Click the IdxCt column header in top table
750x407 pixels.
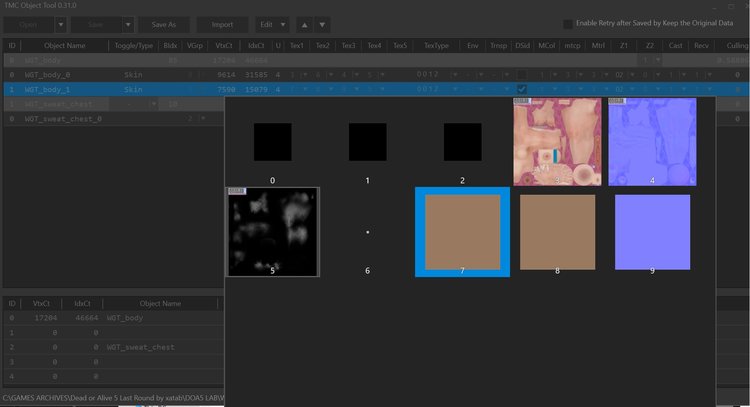point(256,45)
